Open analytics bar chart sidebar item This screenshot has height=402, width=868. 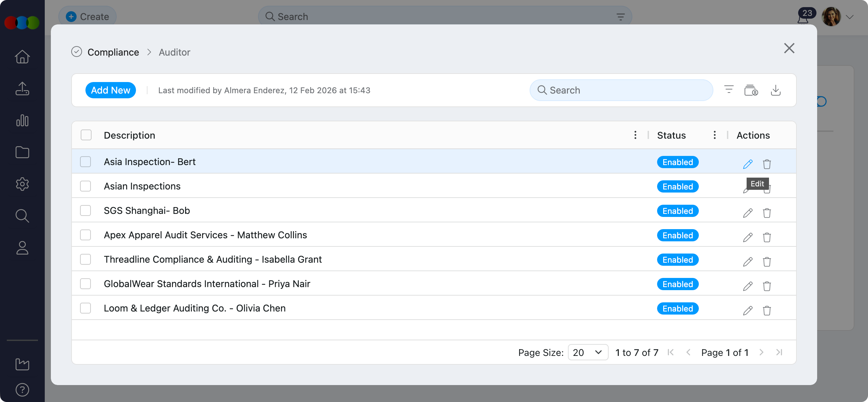pos(22,121)
